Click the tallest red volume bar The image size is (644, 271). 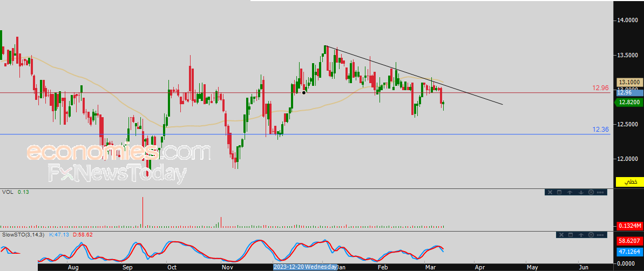(x=143, y=212)
